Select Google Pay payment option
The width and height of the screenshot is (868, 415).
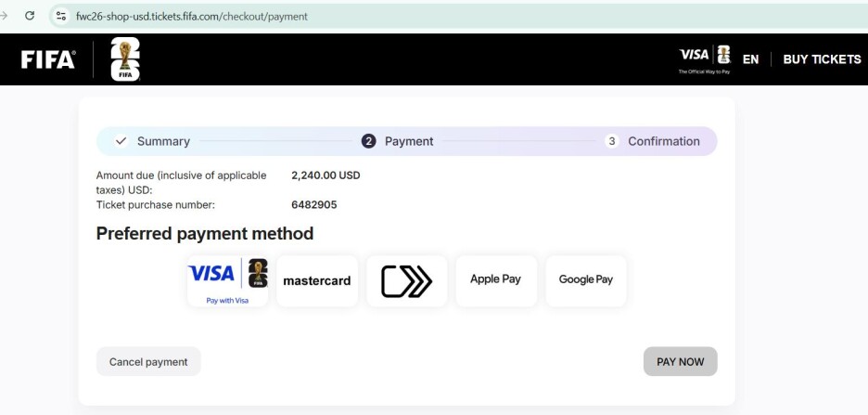pyautogui.click(x=586, y=280)
